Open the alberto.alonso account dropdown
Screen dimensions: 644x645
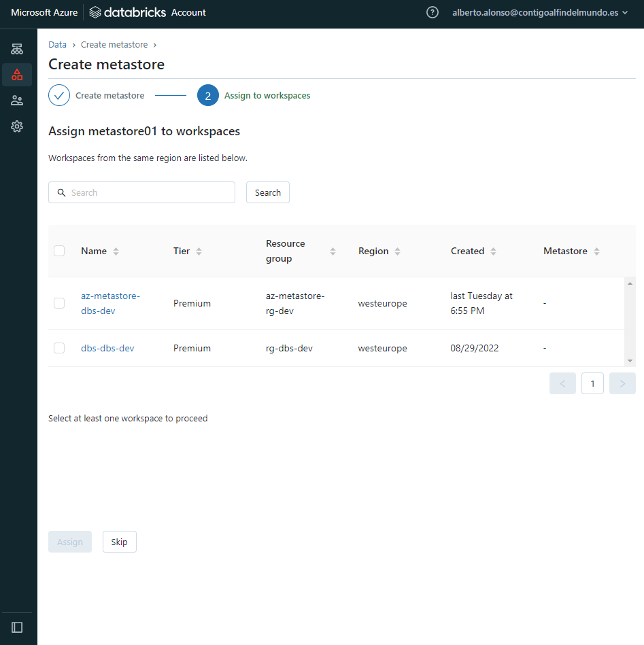[540, 12]
